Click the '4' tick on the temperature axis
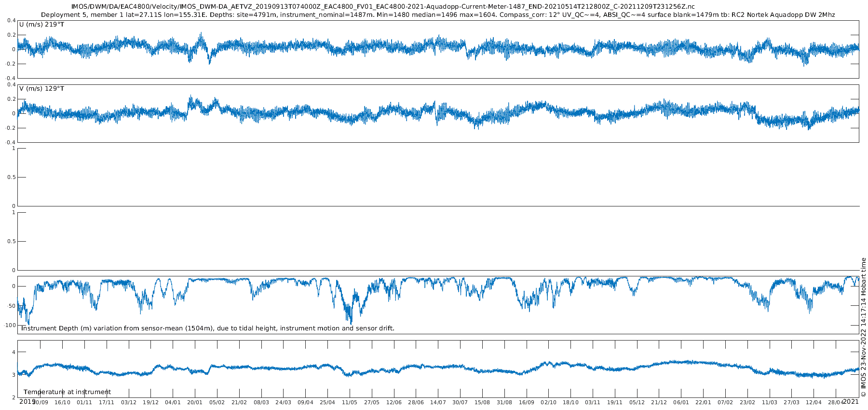 pos(14,352)
